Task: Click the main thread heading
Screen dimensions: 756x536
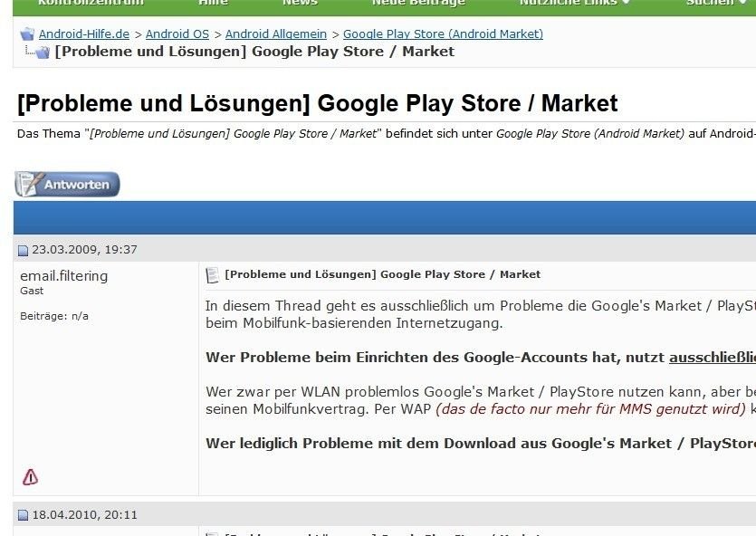Action: [317, 103]
